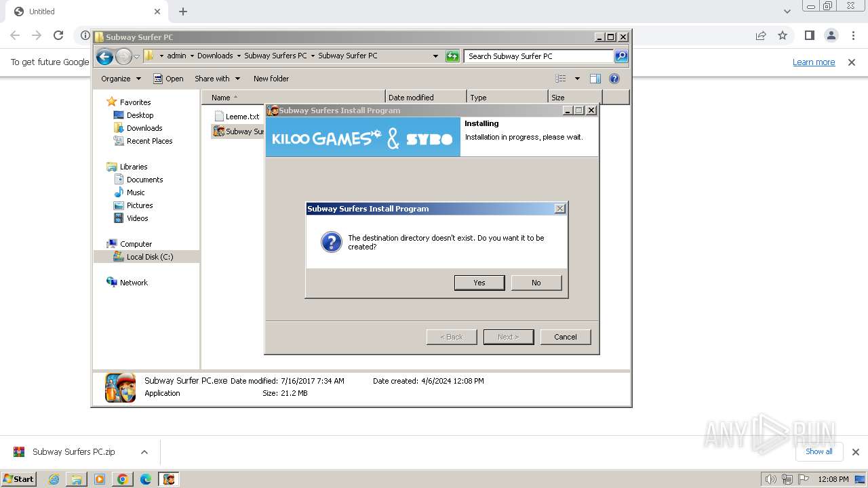
Task: Select Recent Places in navigation pane
Action: pyautogui.click(x=149, y=141)
